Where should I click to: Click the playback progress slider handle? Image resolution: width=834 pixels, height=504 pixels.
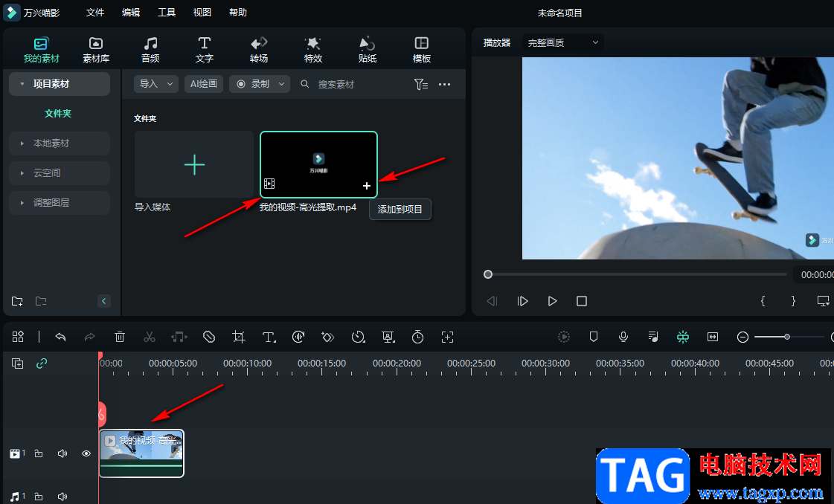click(x=488, y=274)
